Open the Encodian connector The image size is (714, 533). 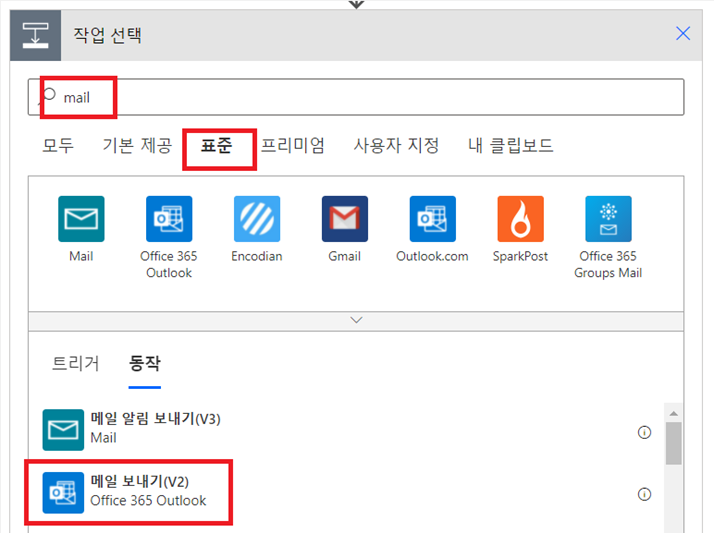pos(257,219)
